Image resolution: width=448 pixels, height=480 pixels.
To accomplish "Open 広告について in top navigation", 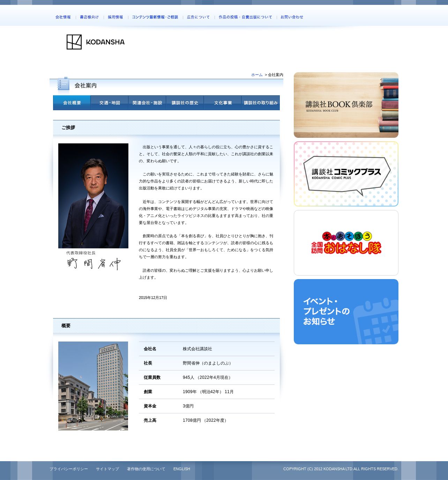I will point(199,17).
